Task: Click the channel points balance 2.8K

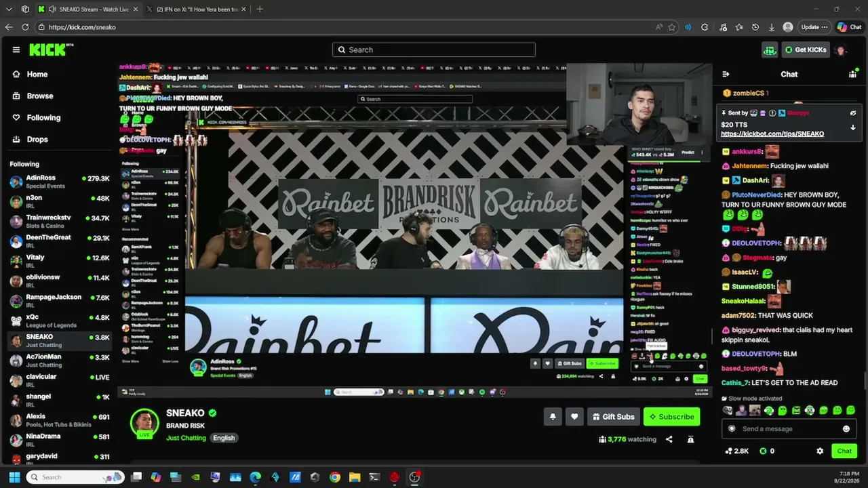Action: pyautogui.click(x=736, y=451)
